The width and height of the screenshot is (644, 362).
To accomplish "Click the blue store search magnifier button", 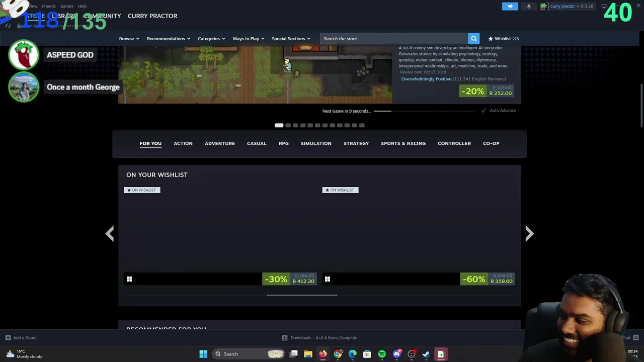I will 473,39.
